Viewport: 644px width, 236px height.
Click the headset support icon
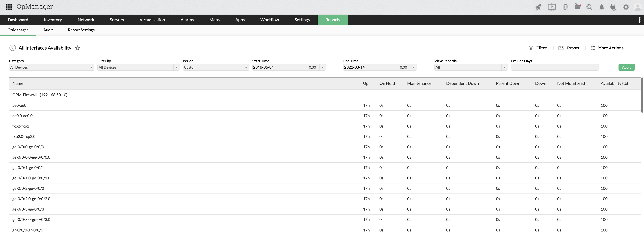[x=566, y=7]
